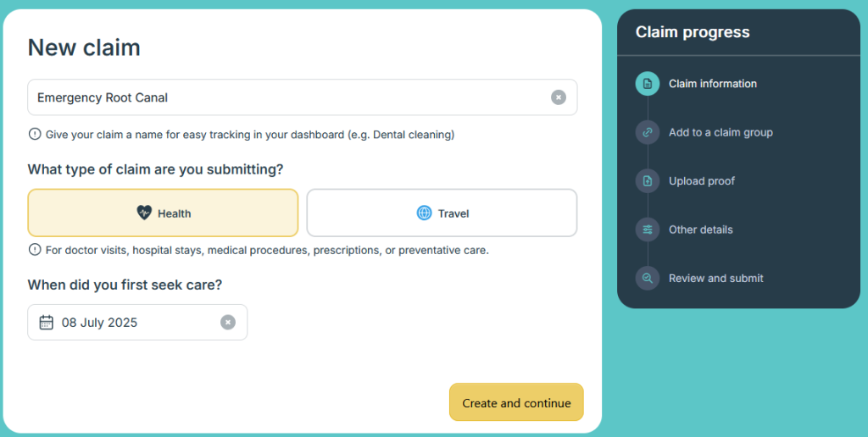Click the calendar icon in date field
The height and width of the screenshot is (437, 868).
[47, 322]
